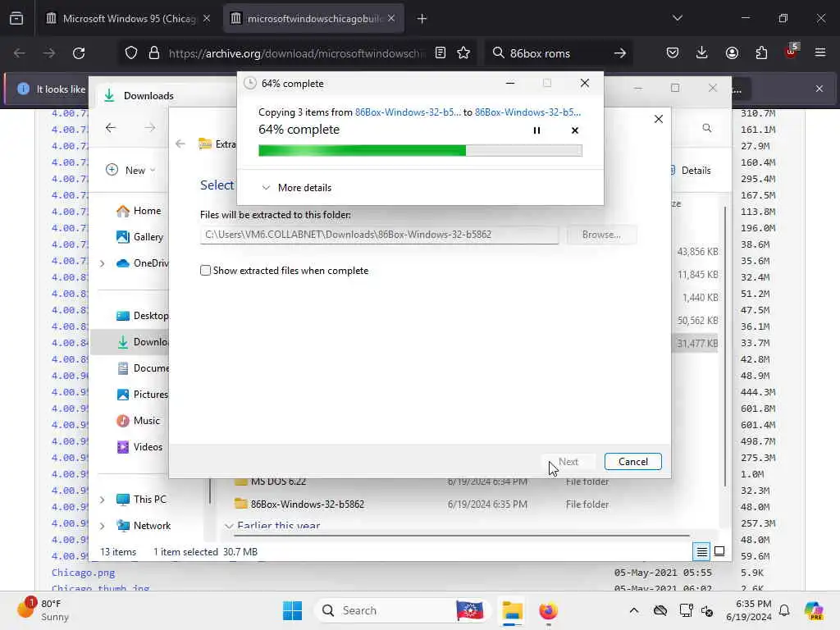Screen dimensions: 840x630
Task: Open destination folder link after 'to'
Action: pyautogui.click(x=527, y=112)
